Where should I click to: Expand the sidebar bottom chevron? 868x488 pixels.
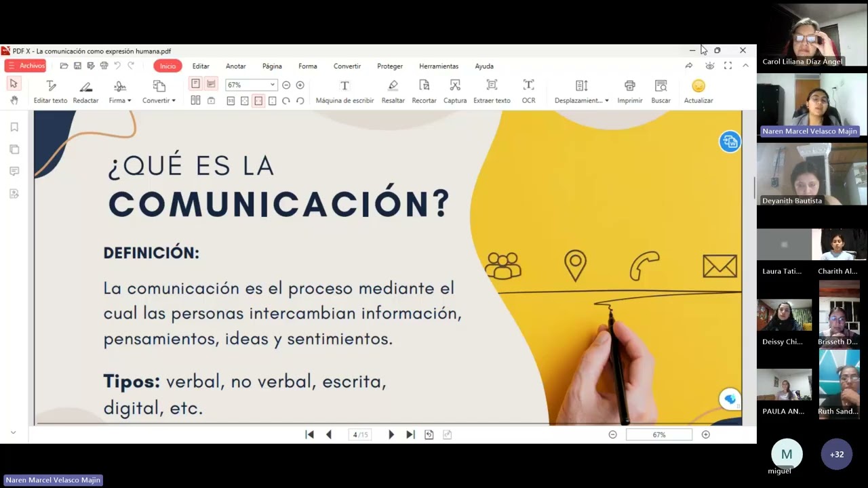tap(13, 432)
